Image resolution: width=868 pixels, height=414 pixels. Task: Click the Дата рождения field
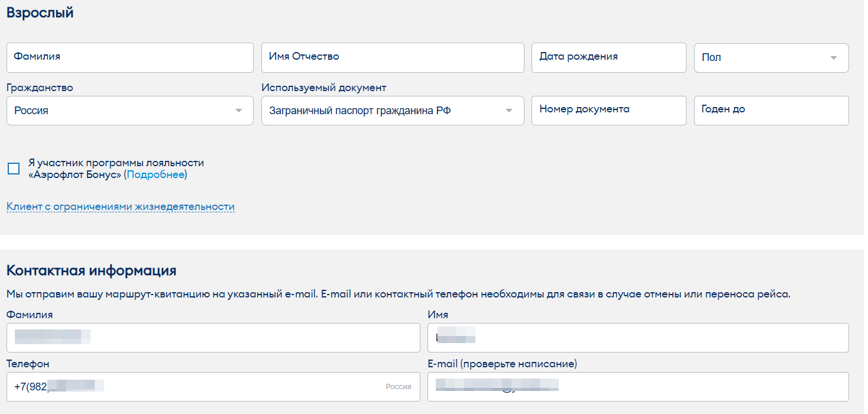608,57
